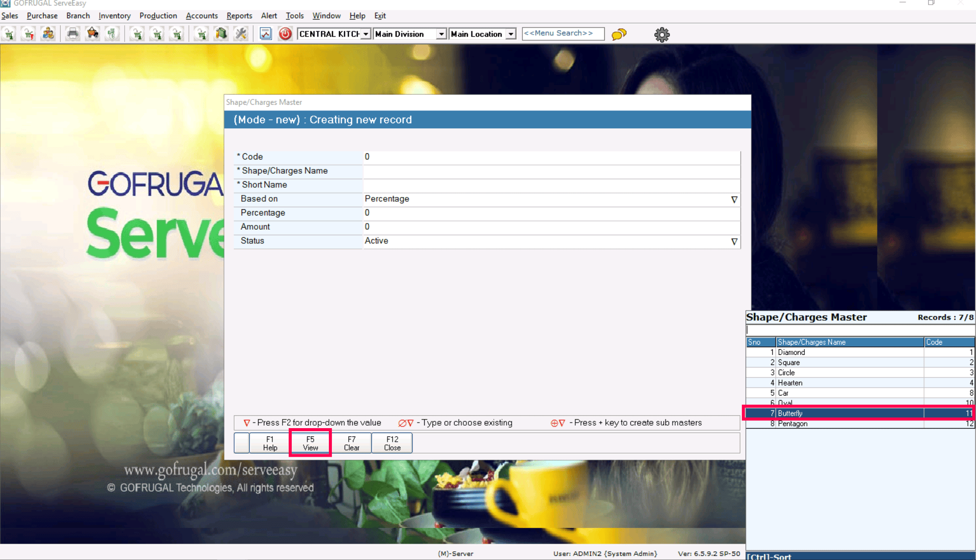The height and width of the screenshot is (560, 976).
Task: Expand the CENTRAL KITCH dropdown
Action: 366,34
